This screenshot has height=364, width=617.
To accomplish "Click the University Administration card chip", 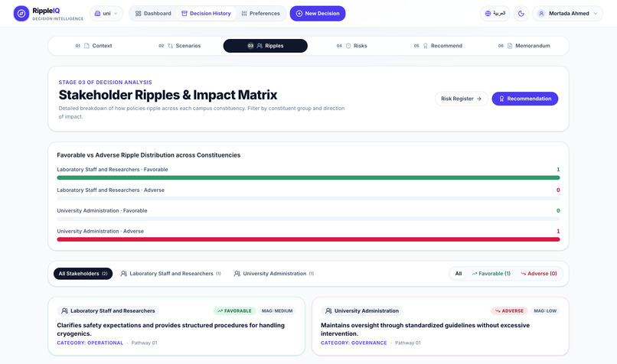I will [x=362, y=311].
